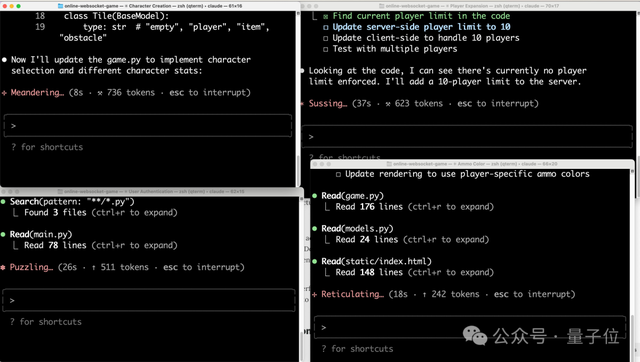Select the Character Creation window title bar

coord(150,6)
